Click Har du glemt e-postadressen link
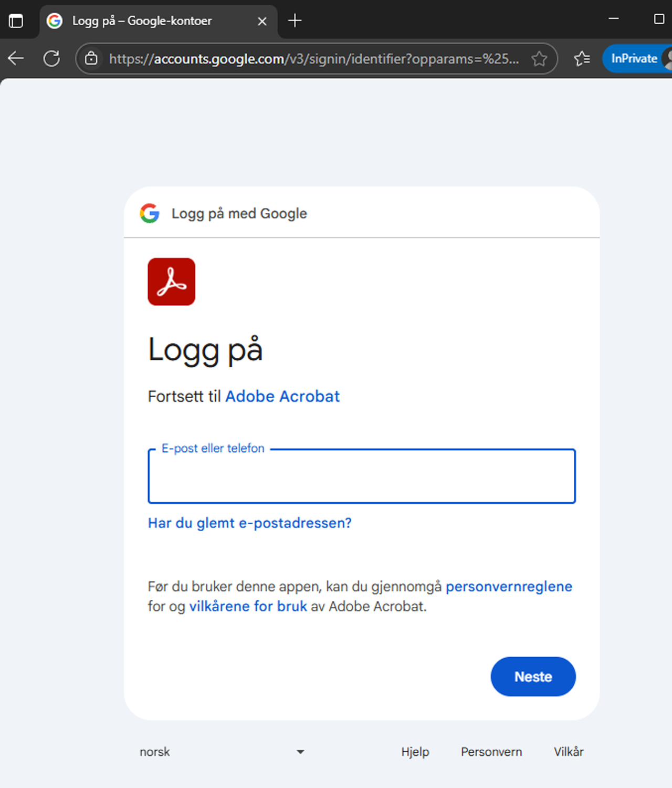Viewport: 672px width, 788px height. (x=250, y=523)
